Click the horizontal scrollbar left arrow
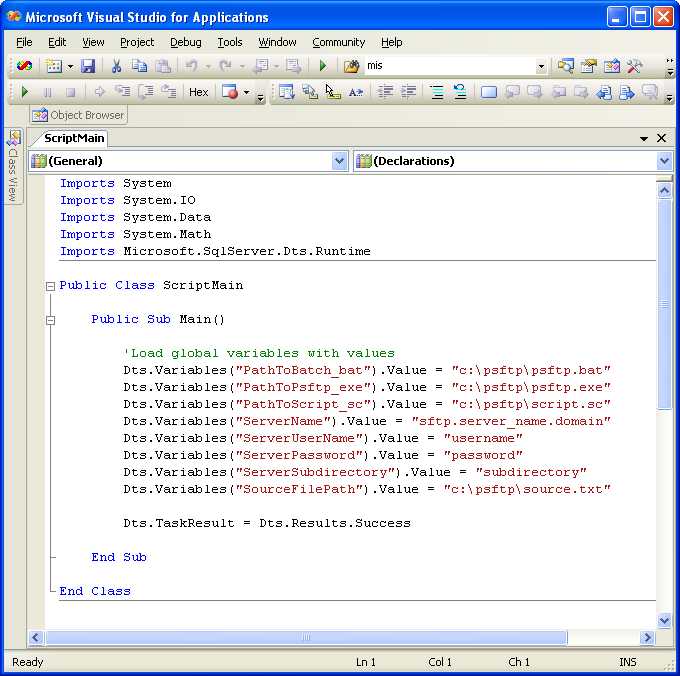The image size is (680, 676). [36, 637]
